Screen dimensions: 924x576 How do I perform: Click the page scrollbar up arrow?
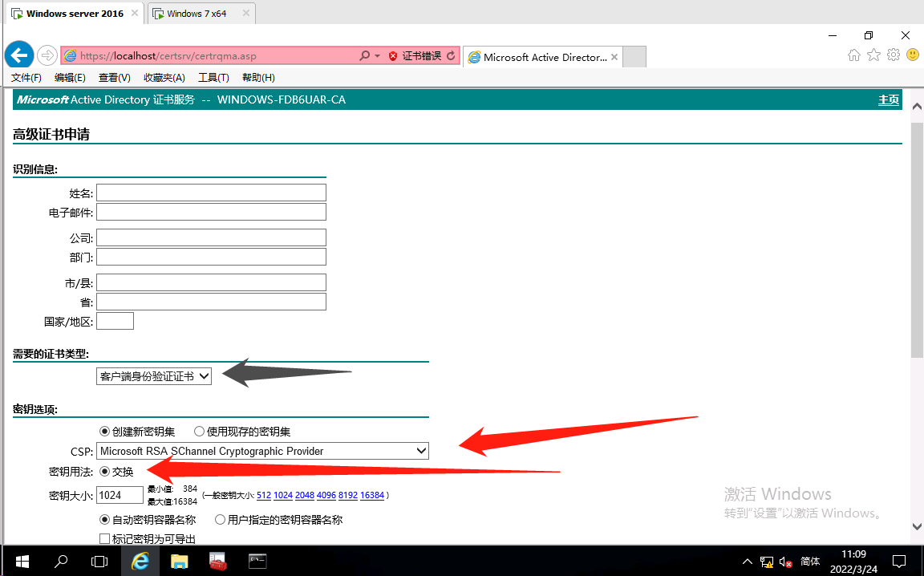(x=917, y=107)
